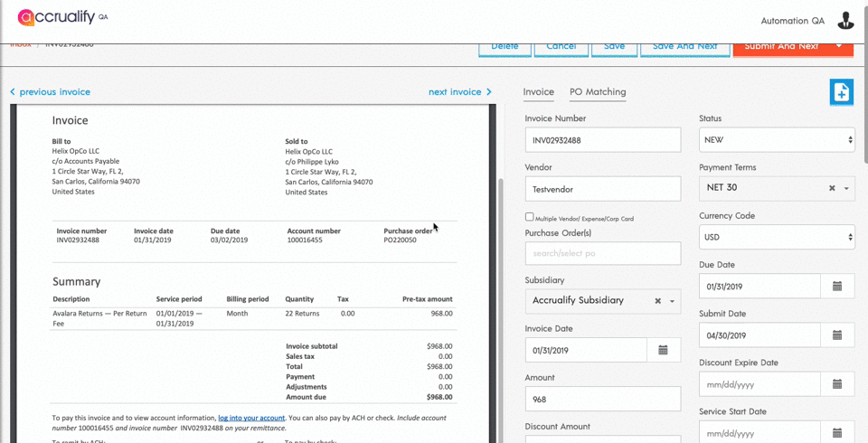The height and width of the screenshot is (443, 868).
Task: Go to the previous invoice
Action: (x=50, y=92)
